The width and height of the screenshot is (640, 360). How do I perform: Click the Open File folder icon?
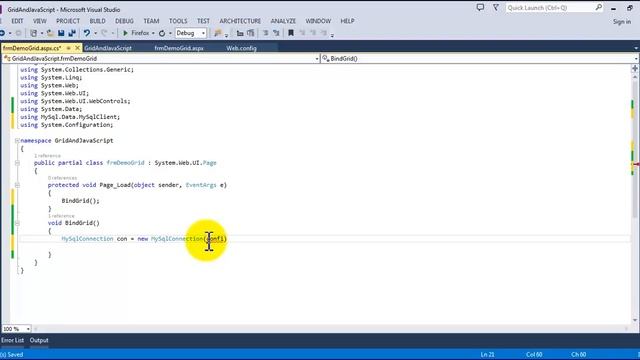[x=50, y=33]
